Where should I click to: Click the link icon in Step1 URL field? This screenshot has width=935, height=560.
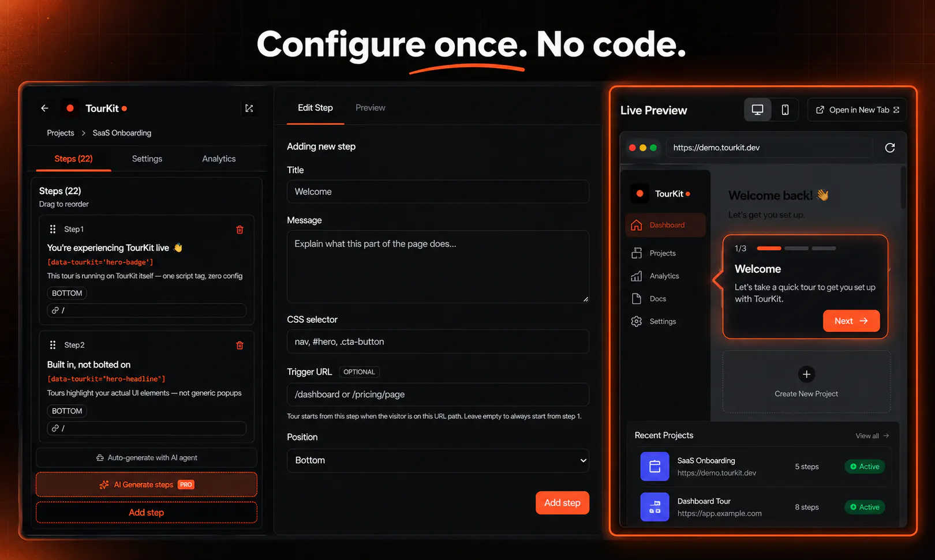55,310
